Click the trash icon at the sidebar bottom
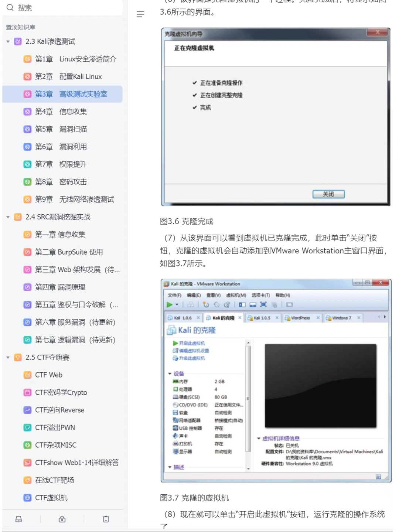 point(106,519)
